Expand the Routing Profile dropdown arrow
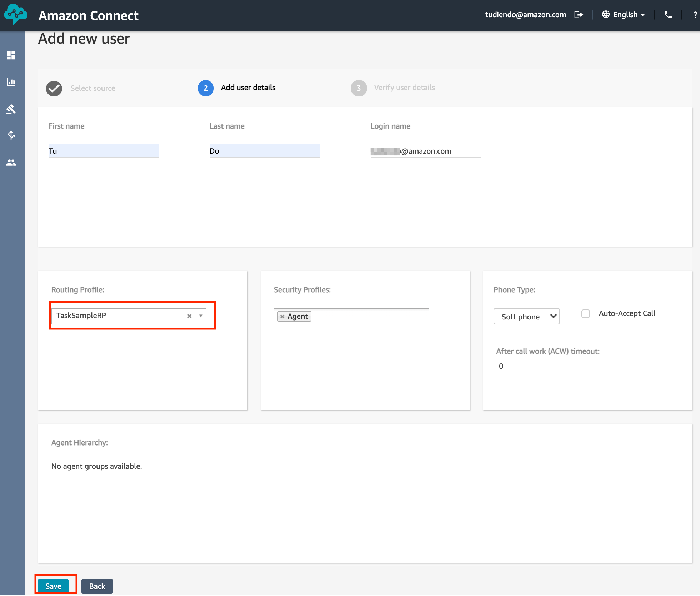Image resolution: width=700 pixels, height=596 pixels. [x=201, y=316]
